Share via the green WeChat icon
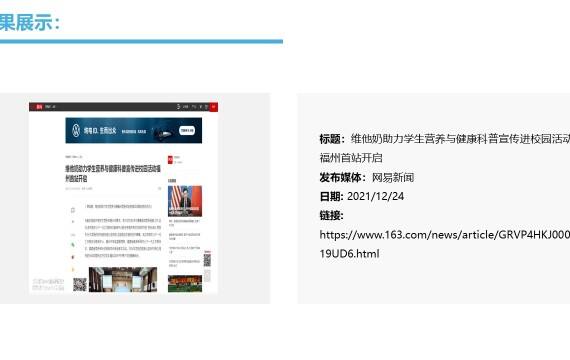The image size is (570, 360). tap(73, 245)
